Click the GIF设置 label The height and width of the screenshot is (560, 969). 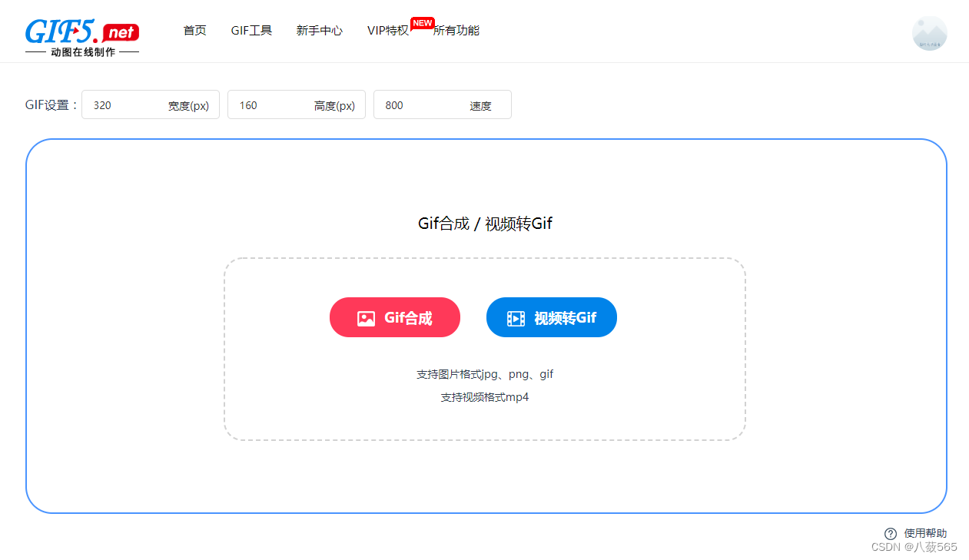51,105
